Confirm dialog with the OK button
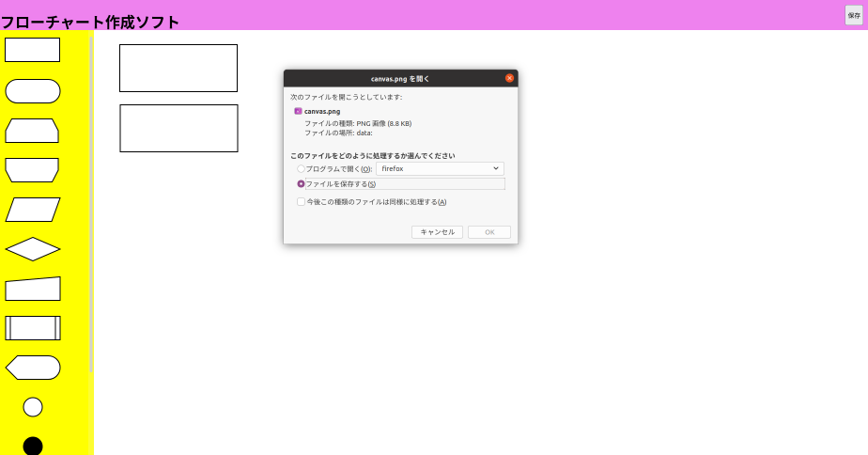This screenshot has width=868, height=455. pos(489,232)
